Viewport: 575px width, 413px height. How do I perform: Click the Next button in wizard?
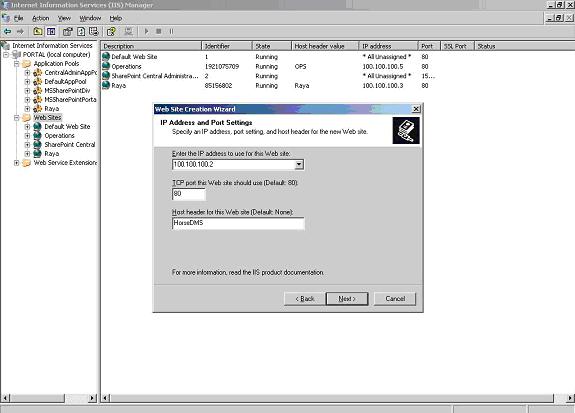347,299
